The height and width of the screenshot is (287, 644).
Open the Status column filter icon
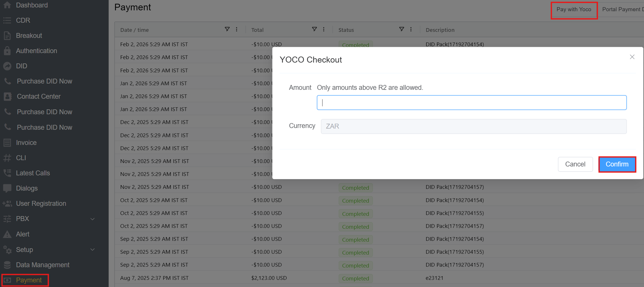point(401,29)
